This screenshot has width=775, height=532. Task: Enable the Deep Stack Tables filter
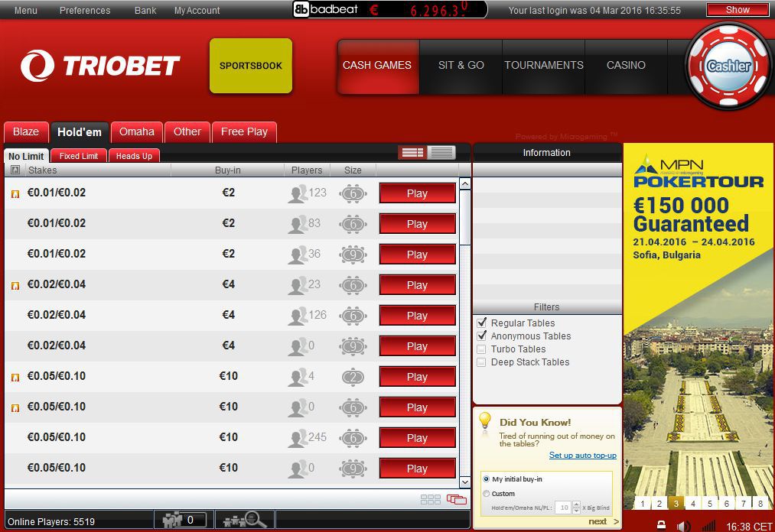click(481, 362)
